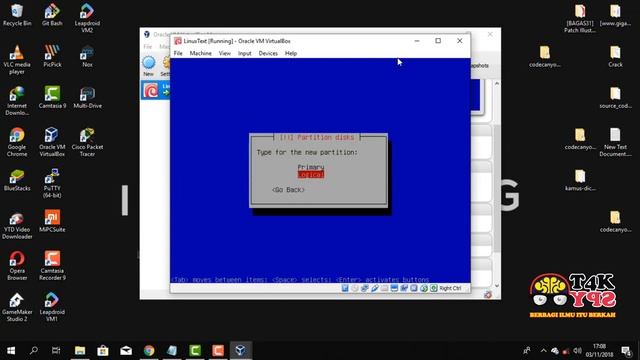Viewport: 640px width, 360px height.
Task: Open the View menu
Action: pos(224,53)
